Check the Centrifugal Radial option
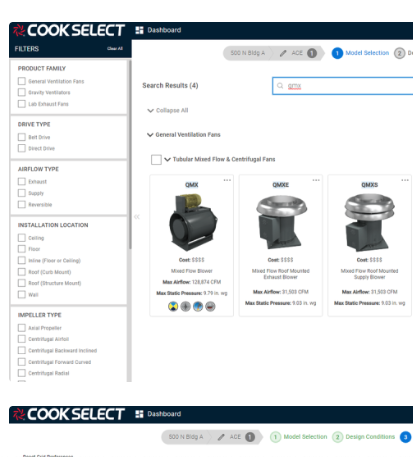The width and height of the screenshot is (413, 457). 22,373
